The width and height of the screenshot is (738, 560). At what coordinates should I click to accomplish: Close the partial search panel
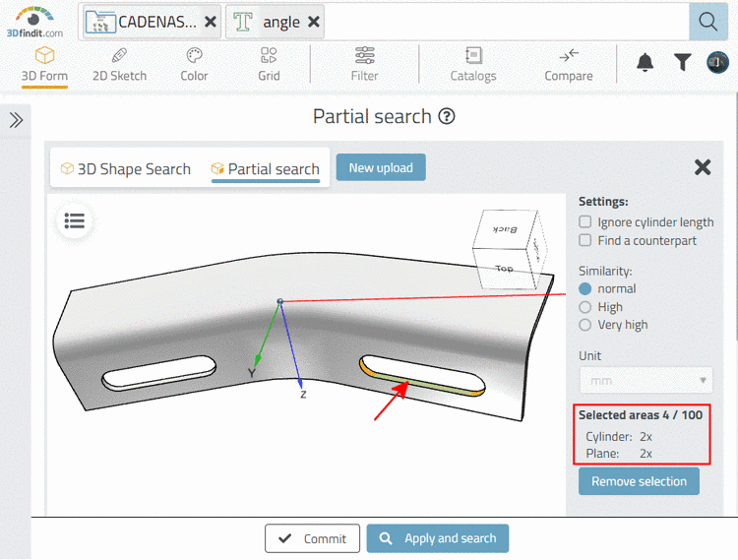point(703,167)
